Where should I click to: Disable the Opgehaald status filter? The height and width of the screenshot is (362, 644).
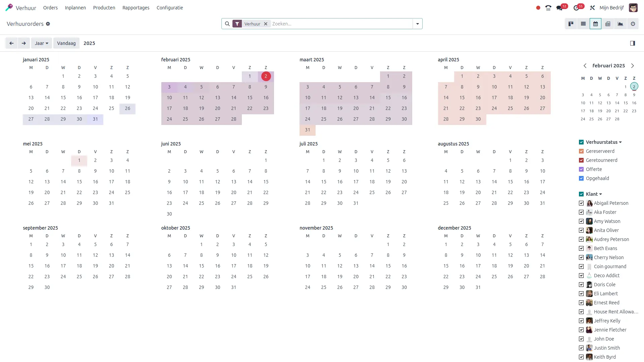pyautogui.click(x=581, y=178)
